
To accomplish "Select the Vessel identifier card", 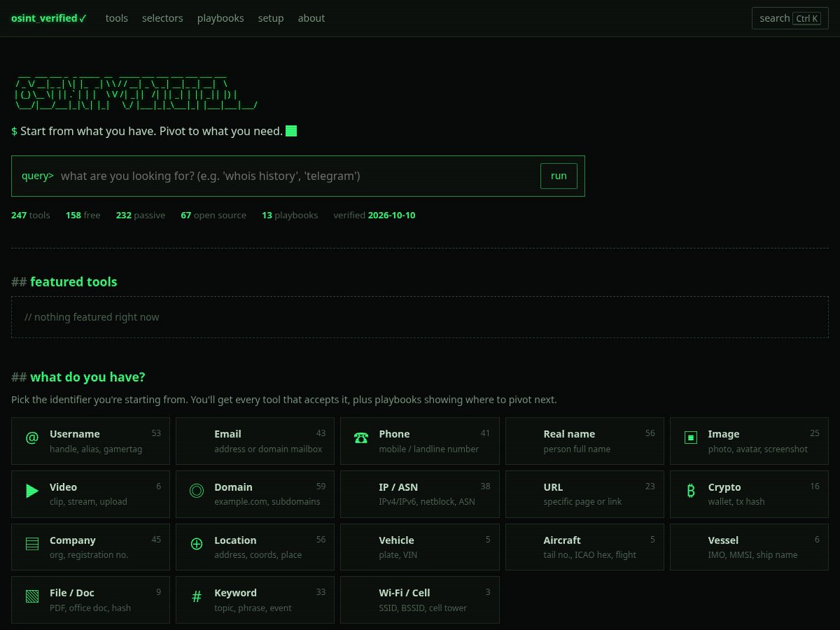I will point(749,547).
